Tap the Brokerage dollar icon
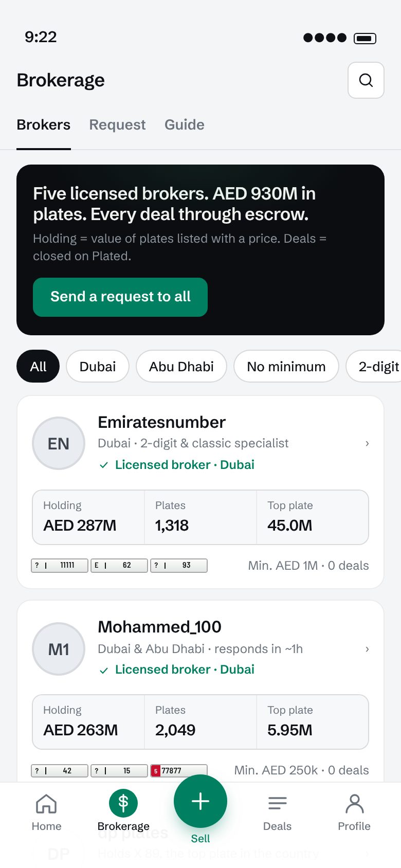The height and width of the screenshot is (868, 401). (123, 803)
